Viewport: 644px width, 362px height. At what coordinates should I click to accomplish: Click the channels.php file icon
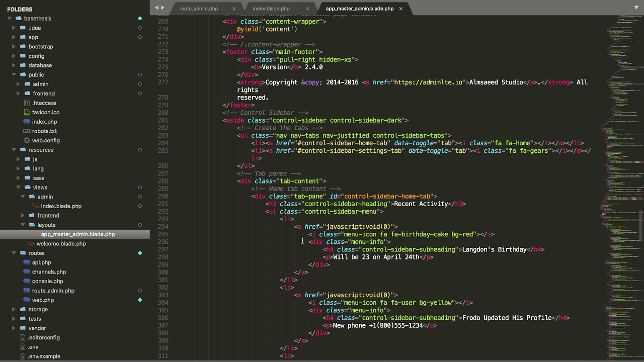(x=27, y=272)
